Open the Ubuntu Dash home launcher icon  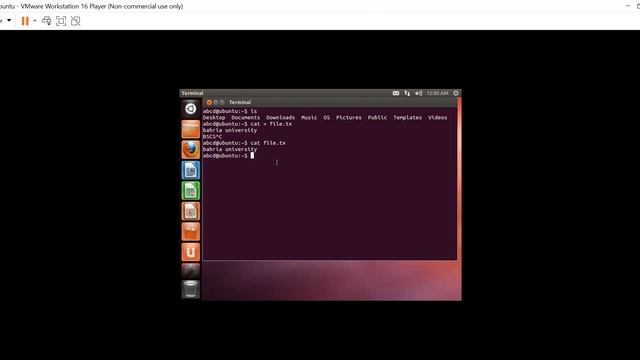[x=191, y=109]
